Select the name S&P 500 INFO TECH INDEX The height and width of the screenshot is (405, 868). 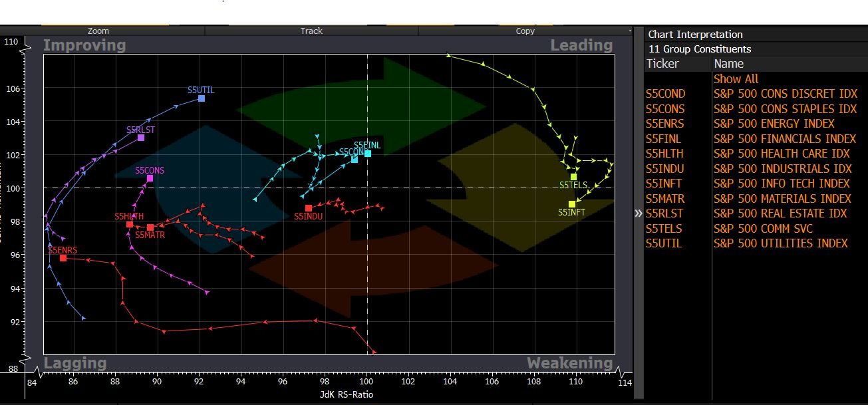tap(782, 184)
